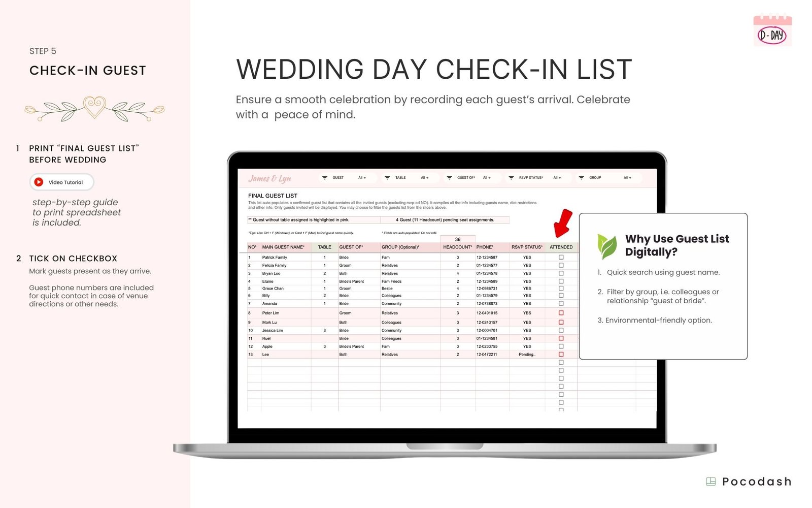
Task: Click the TABLE slicer filter icon
Action: tap(387, 178)
